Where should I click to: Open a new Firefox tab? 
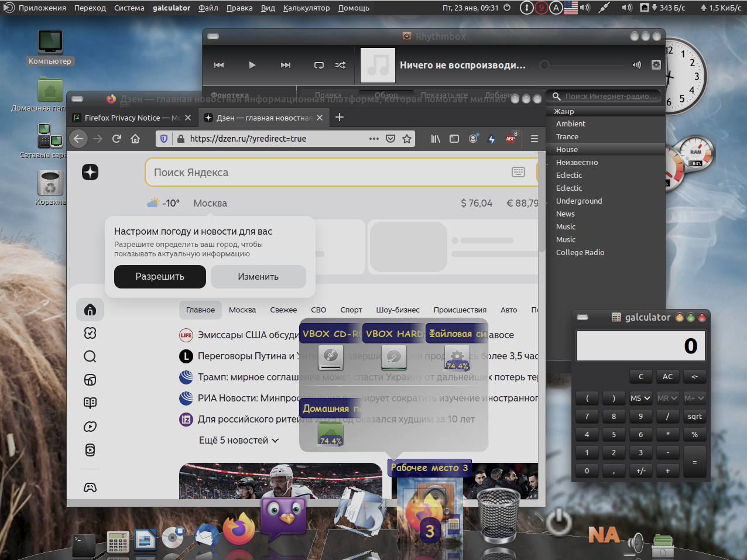(340, 118)
